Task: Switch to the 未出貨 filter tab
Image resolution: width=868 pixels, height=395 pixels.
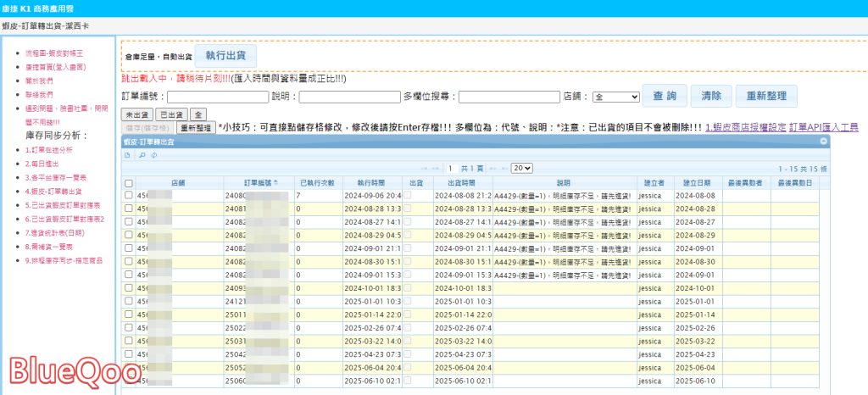Action: coord(137,114)
